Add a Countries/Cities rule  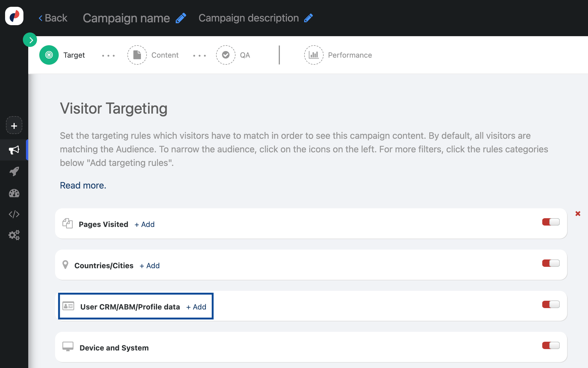click(x=150, y=266)
